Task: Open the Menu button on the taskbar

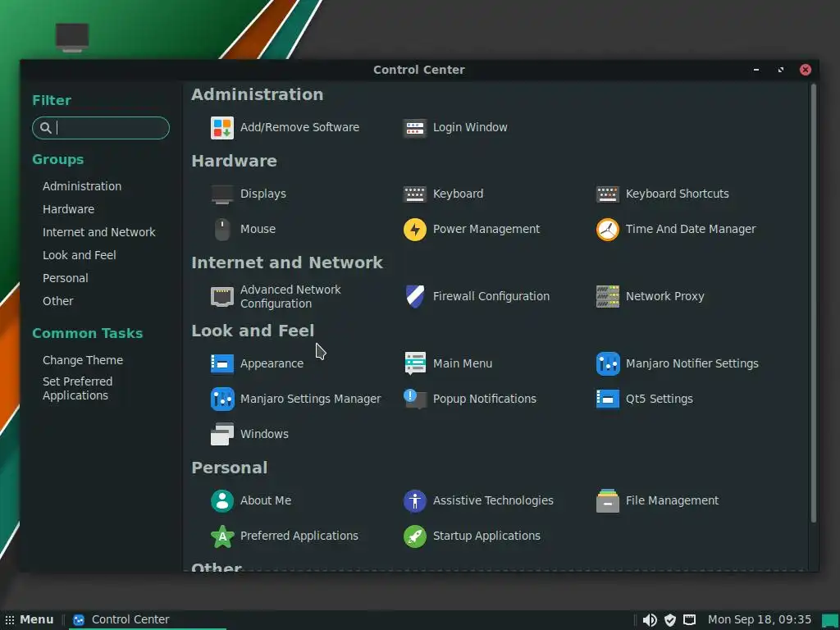Action: [x=30, y=620]
